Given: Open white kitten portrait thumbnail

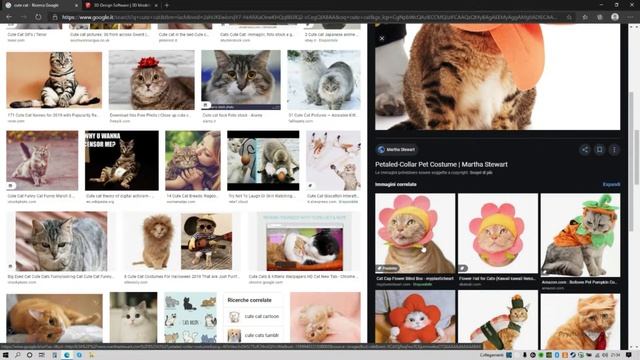Looking at the screenshot, I should [133, 318].
